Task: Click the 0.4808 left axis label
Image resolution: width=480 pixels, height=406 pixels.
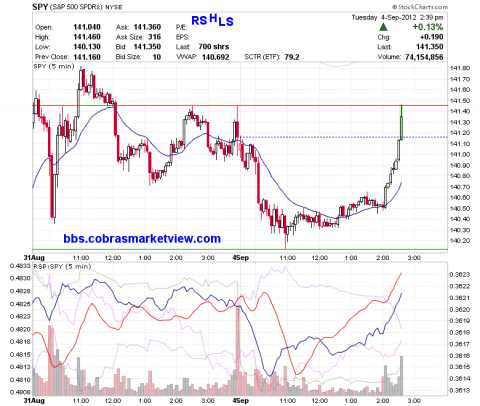Action: coord(20,392)
